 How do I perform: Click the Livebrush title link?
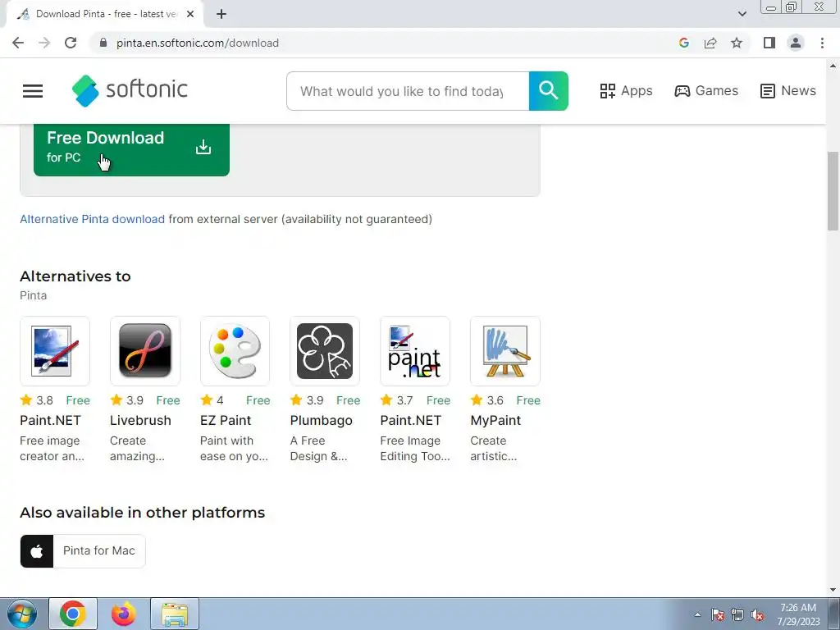[x=140, y=421]
